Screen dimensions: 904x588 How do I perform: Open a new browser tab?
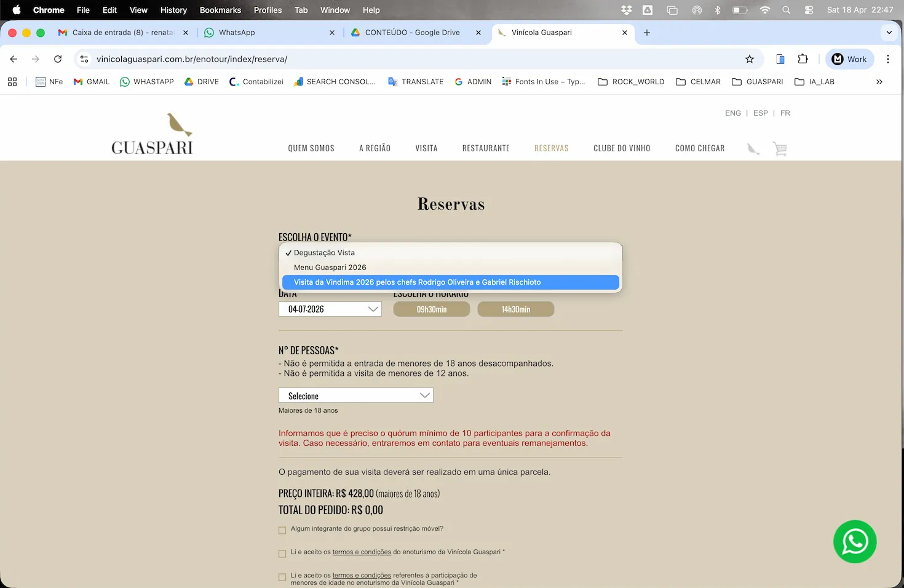click(647, 33)
